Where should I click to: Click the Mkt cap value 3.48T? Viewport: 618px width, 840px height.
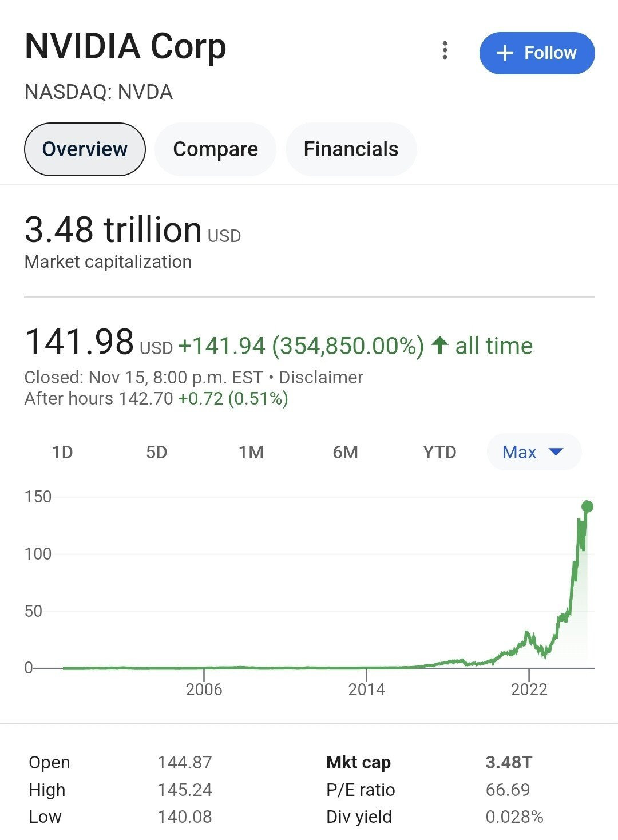click(x=509, y=763)
